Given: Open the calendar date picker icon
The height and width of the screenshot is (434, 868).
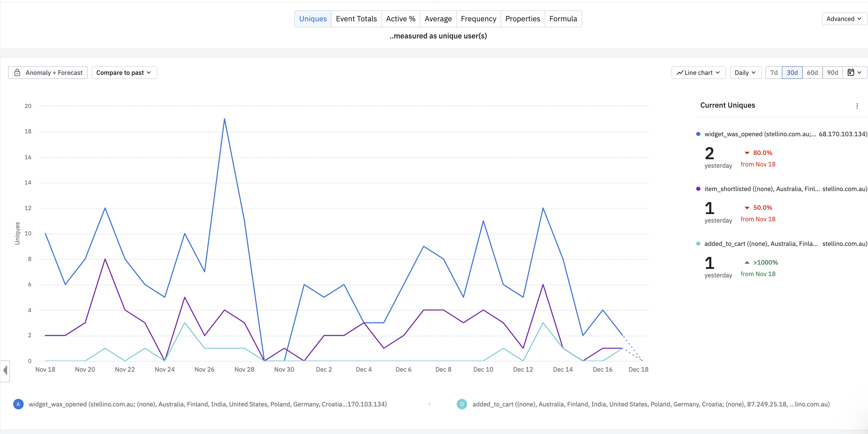Looking at the screenshot, I should pyautogui.click(x=851, y=73).
